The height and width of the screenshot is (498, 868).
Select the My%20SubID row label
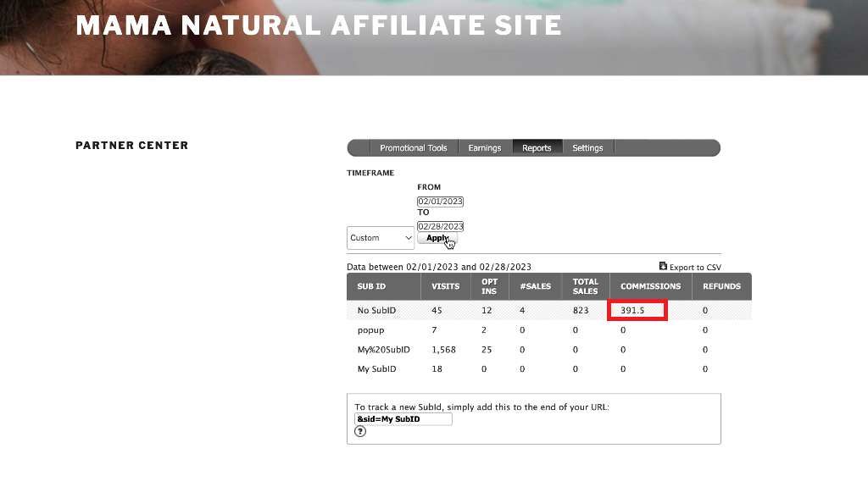(x=384, y=350)
